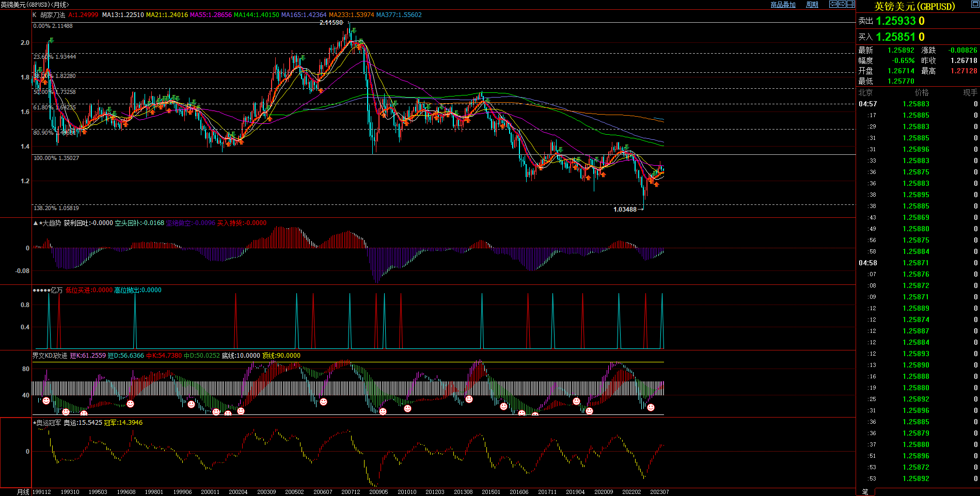Open the 周期 period link

pos(812,5)
